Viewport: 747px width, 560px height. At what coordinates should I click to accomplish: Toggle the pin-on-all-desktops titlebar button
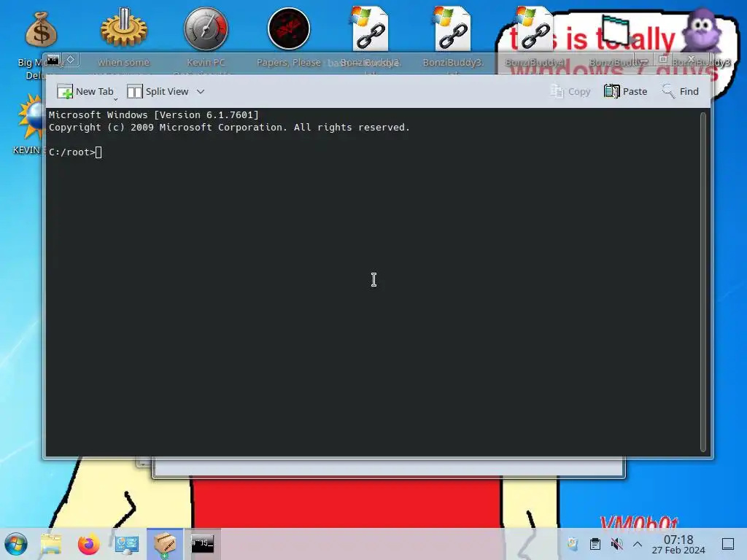click(x=71, y=60)
